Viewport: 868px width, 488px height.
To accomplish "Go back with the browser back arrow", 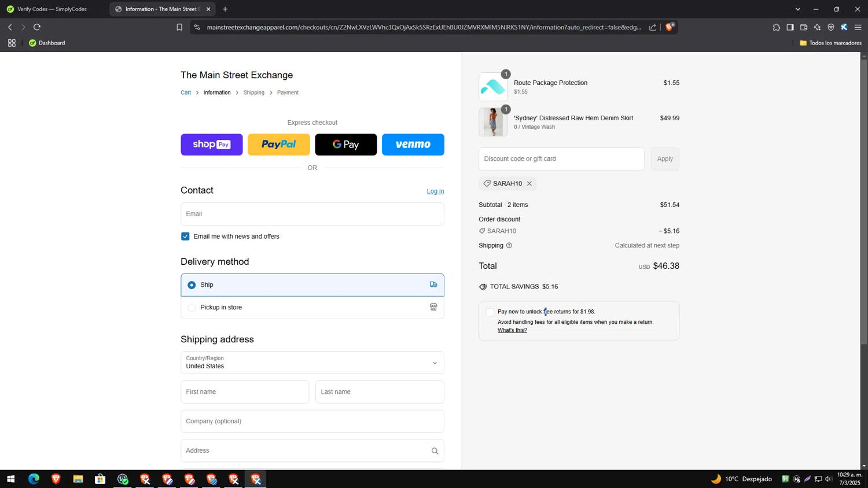I will [10, 27].
